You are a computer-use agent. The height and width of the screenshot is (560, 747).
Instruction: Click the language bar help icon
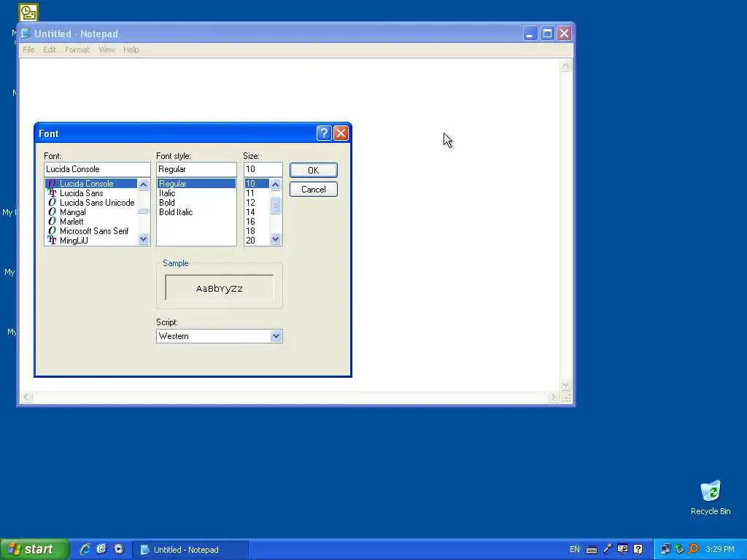pos(638,550)
